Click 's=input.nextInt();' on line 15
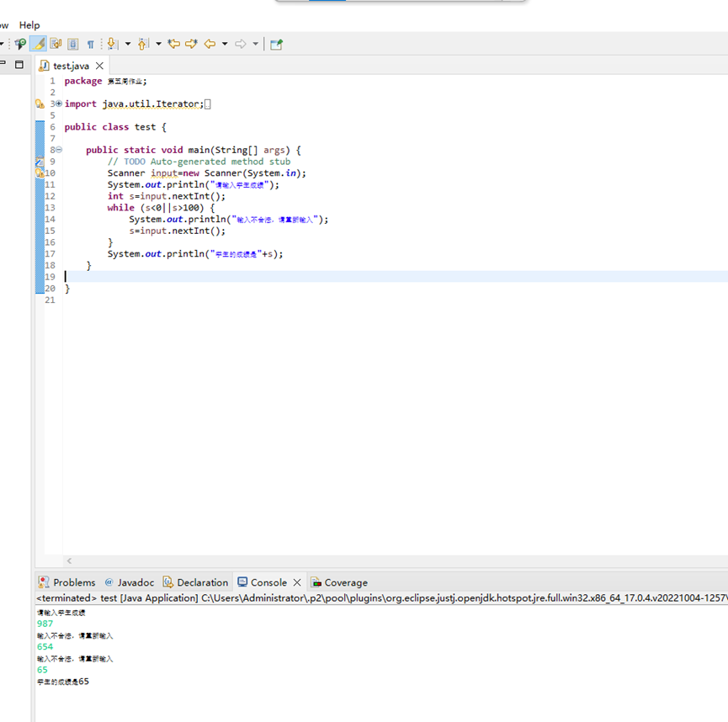The height and width of the screenshot is (722, 728). pos(177,231)
